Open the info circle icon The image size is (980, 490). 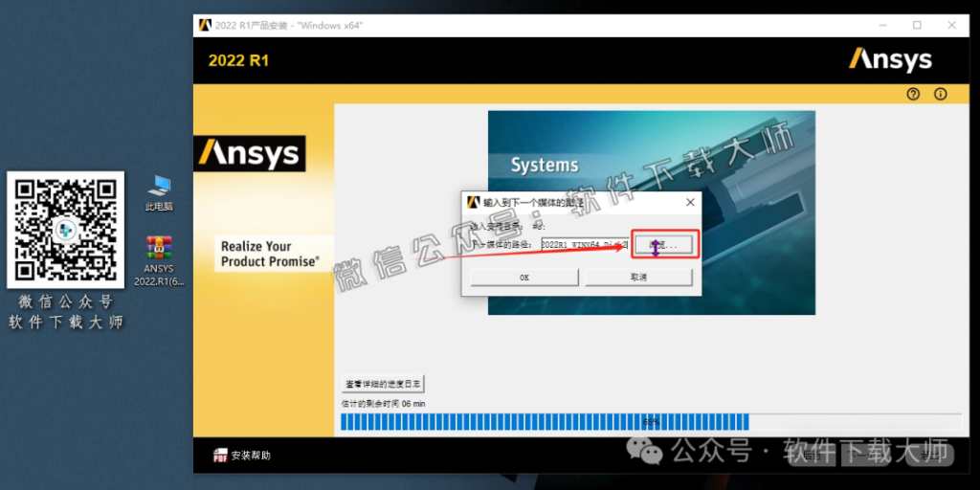point(940,95)
